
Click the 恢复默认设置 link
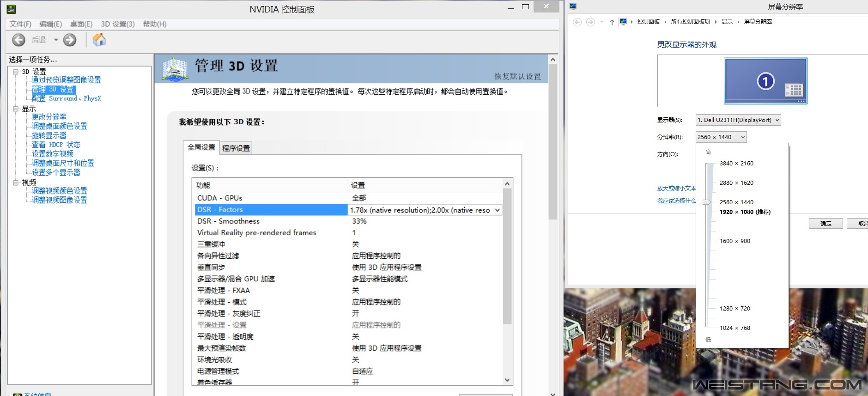click(517, 77)
